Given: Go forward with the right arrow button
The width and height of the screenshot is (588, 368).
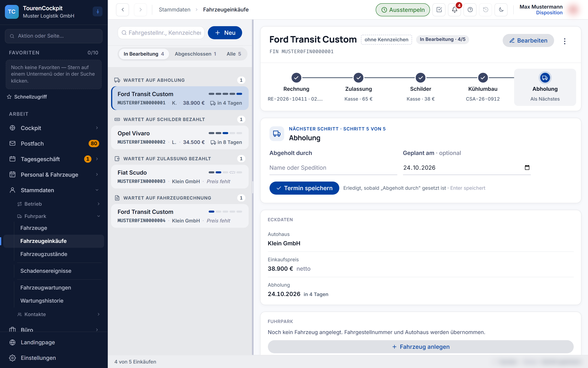Looking at the screenshot, I should coord(140,10).
